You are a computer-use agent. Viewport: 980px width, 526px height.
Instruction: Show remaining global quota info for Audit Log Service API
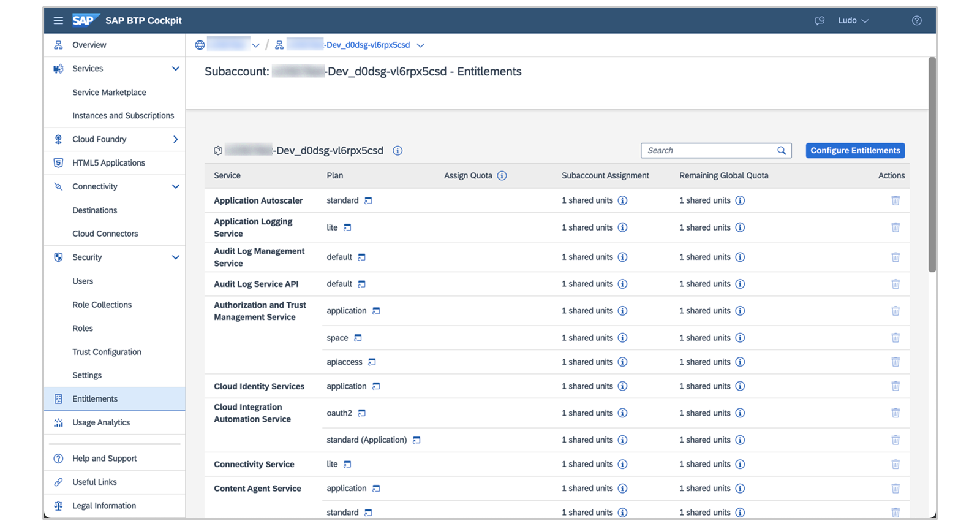point(740,284)
